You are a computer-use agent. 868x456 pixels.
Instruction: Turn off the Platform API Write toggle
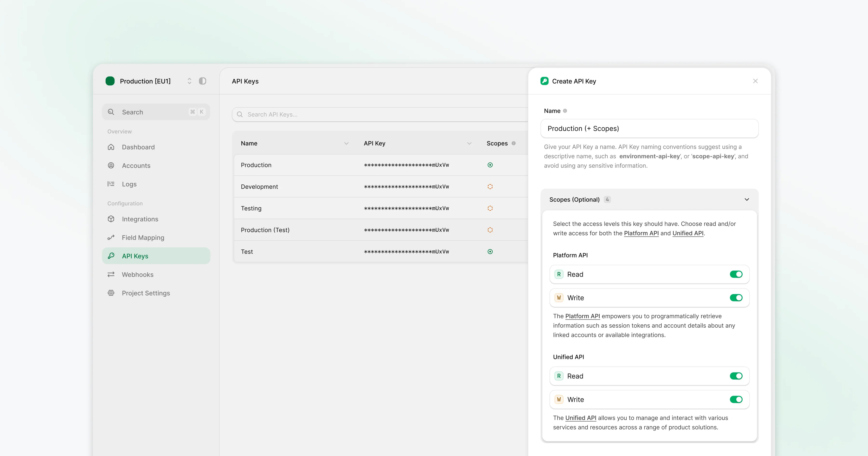coord(736,298)
